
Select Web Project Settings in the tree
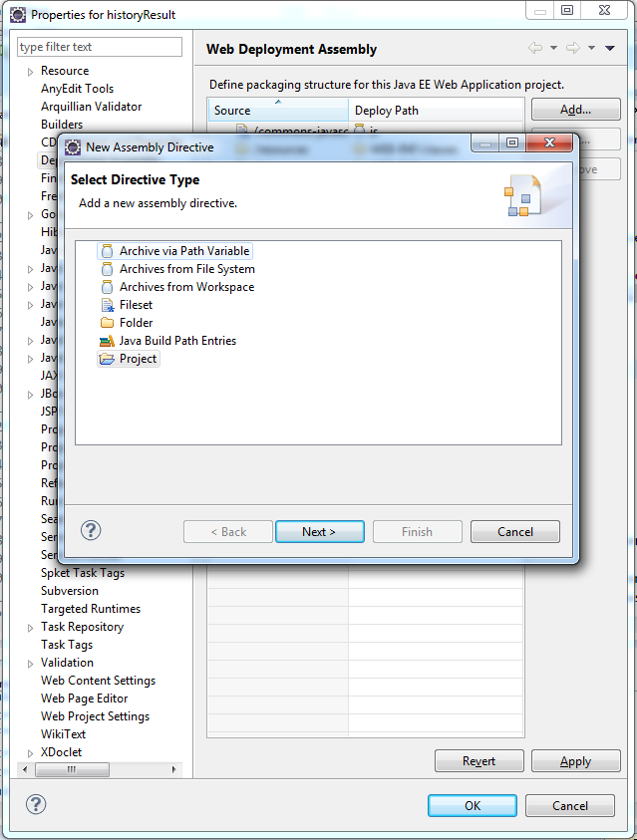95,716
